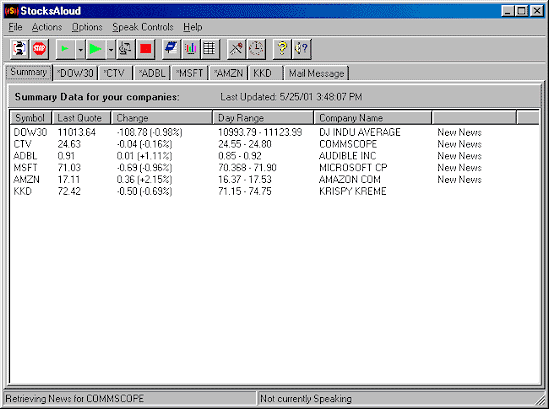Screen dimensions: 550x410
Task: Click the yellow question mark help icon
Action: 282,49
